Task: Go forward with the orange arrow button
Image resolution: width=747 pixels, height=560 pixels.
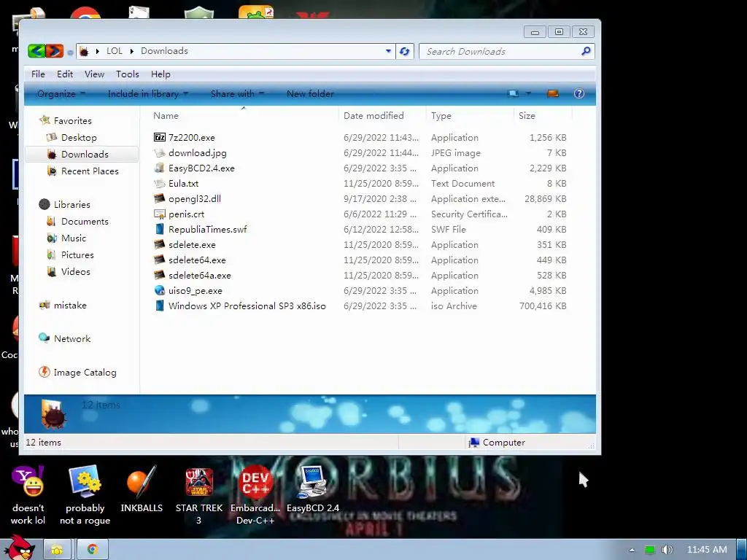Action: (x=54, y=51)
